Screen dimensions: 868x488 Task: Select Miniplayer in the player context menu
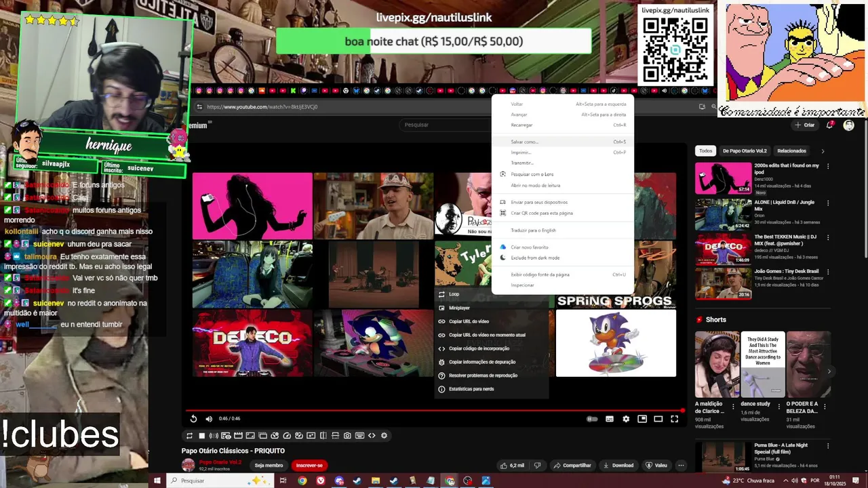click(492, 308)
